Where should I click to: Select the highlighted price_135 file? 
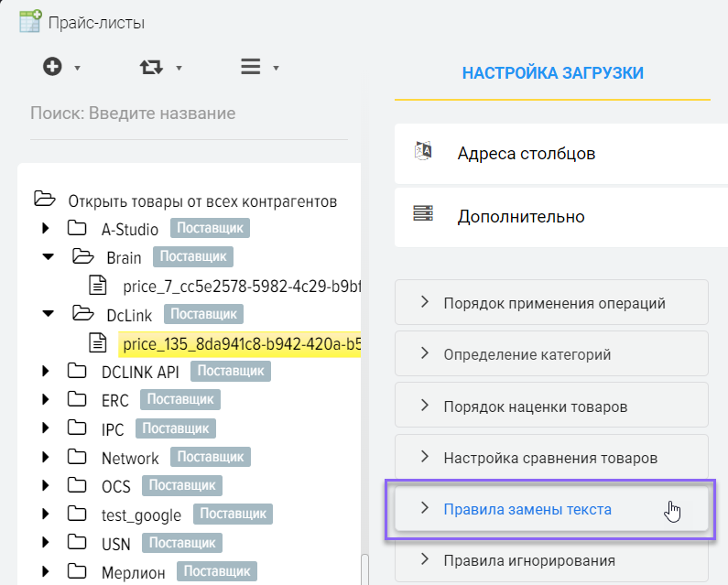(238, 343)
